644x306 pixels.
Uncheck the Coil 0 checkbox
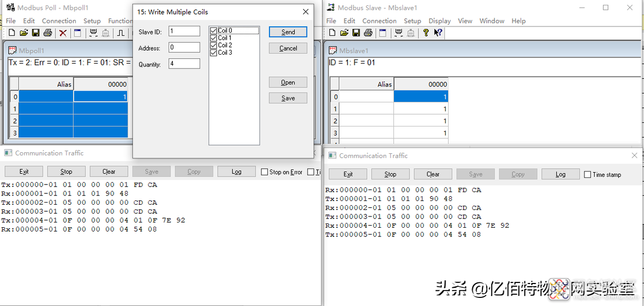(x=214, y=31)
